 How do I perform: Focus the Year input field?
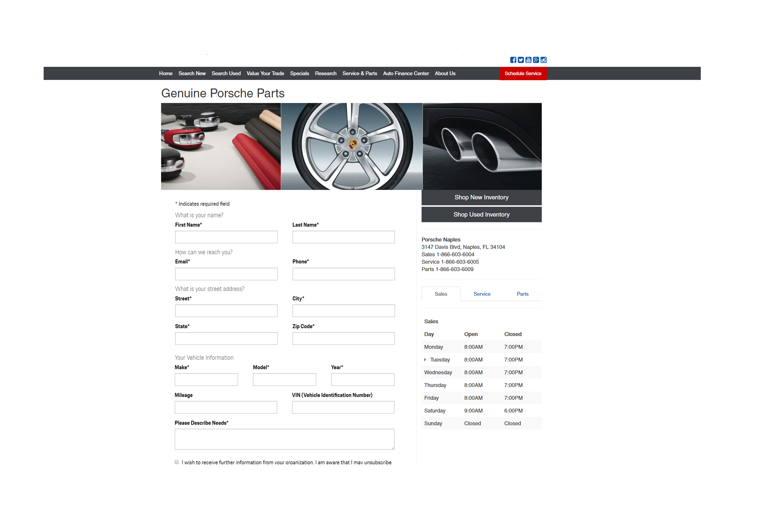pyautogui.click(x=362, y=379)
